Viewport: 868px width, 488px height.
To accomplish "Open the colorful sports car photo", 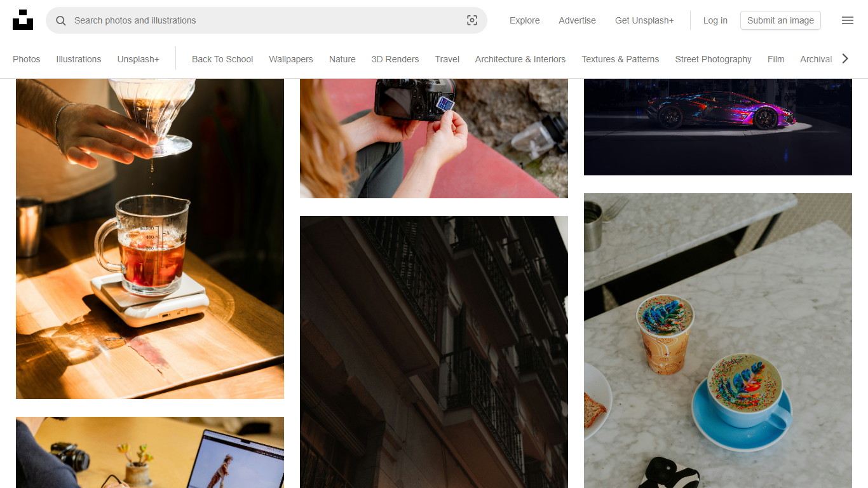I will tap(717, 127).
